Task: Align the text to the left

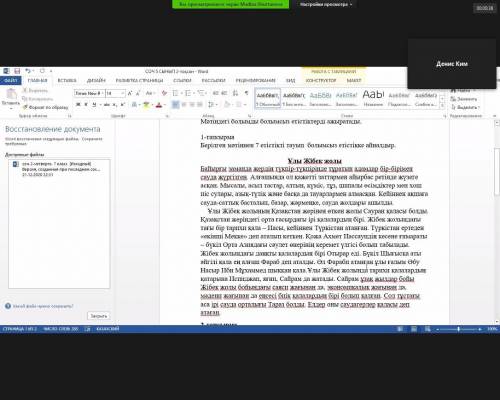Action: [176, 105]
